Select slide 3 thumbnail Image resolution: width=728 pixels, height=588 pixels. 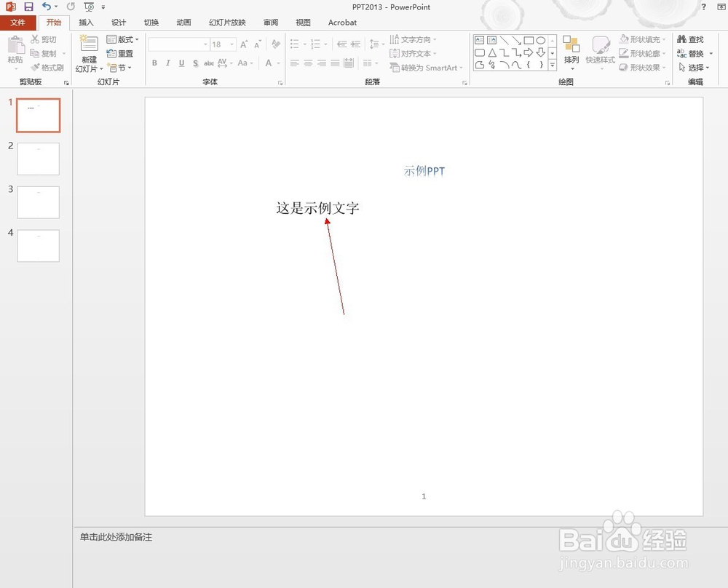[x=38, y=202]
